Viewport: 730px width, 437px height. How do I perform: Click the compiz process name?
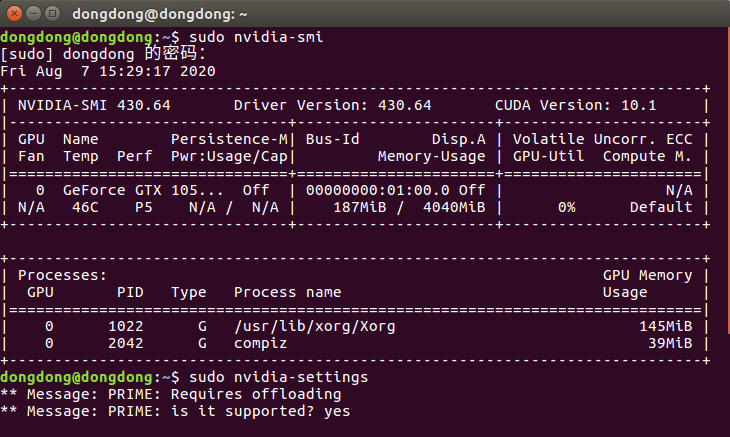260,343
